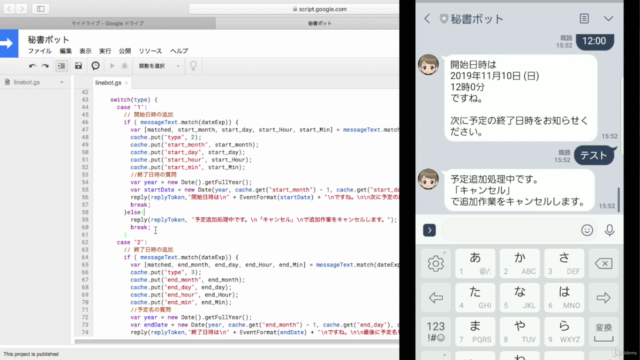This screenshot has width=640, height=360.
Task: Tap the や keyboard key
Action: [520, 331]
